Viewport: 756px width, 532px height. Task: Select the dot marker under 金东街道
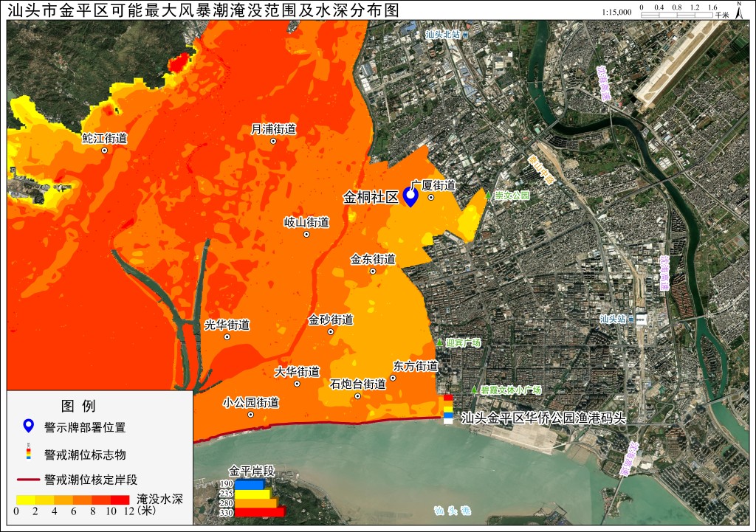[x=373, y=272]
